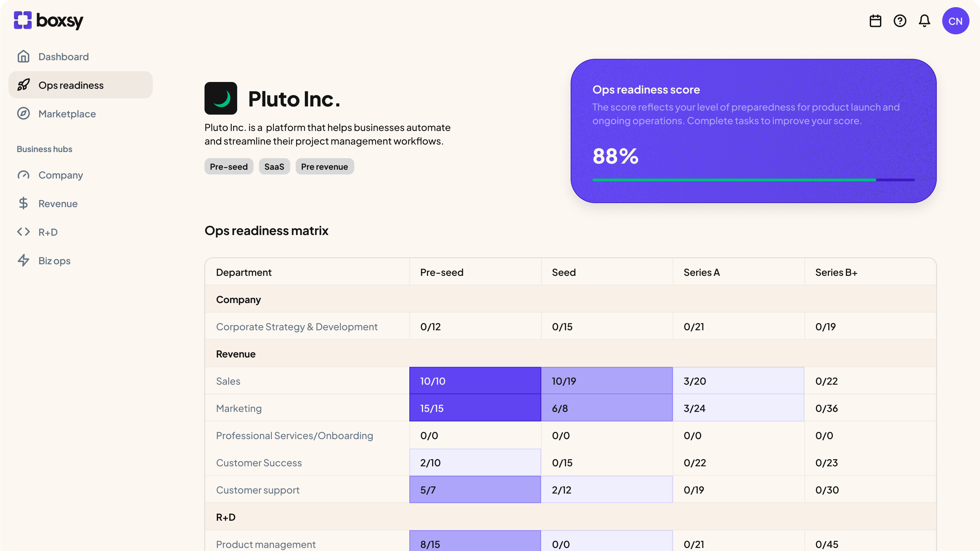Open the calendar icon in the top bar
Screen dimensions: 980x551
tap(875, 21)
